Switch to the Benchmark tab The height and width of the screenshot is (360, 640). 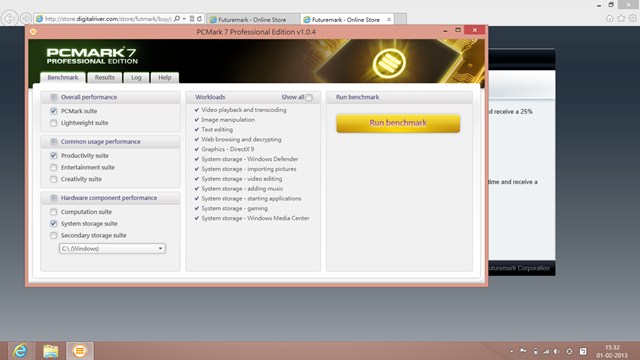[63, 77]
